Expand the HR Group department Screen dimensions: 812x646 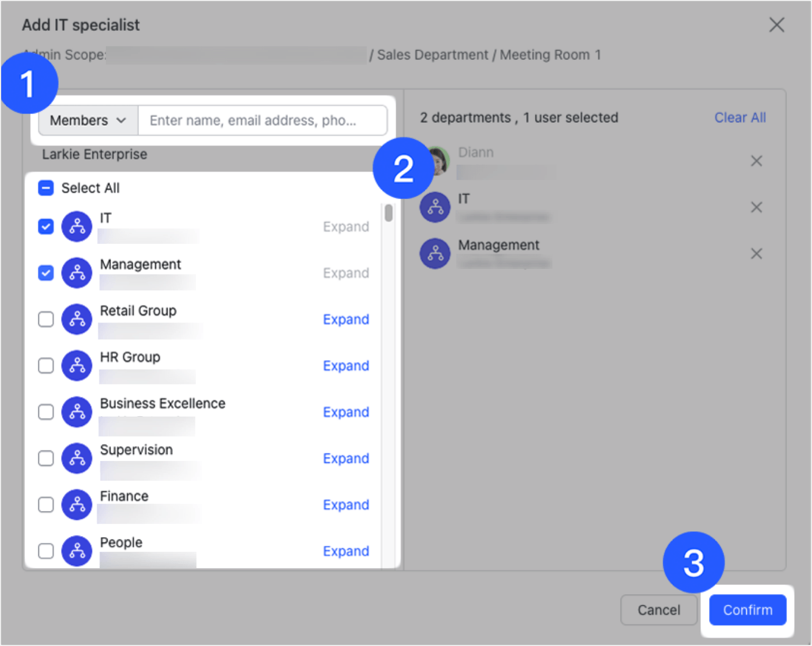point(346,365)
